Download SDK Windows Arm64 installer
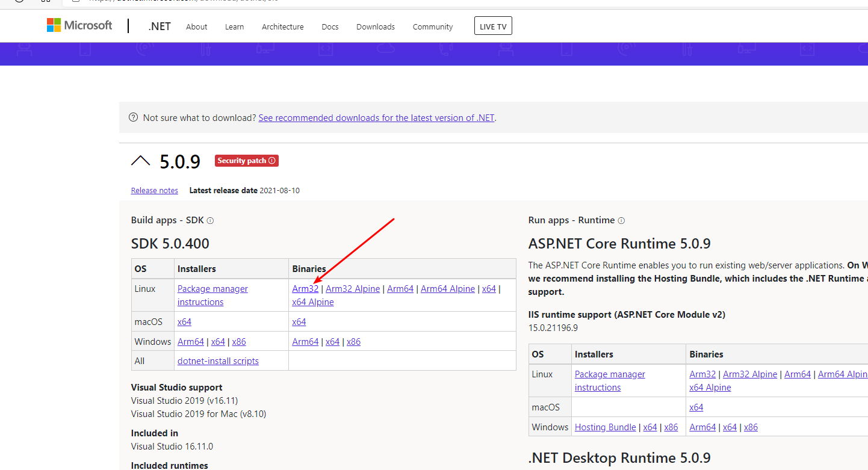This screenshot has width=868, height=470. tap(191, 342)
